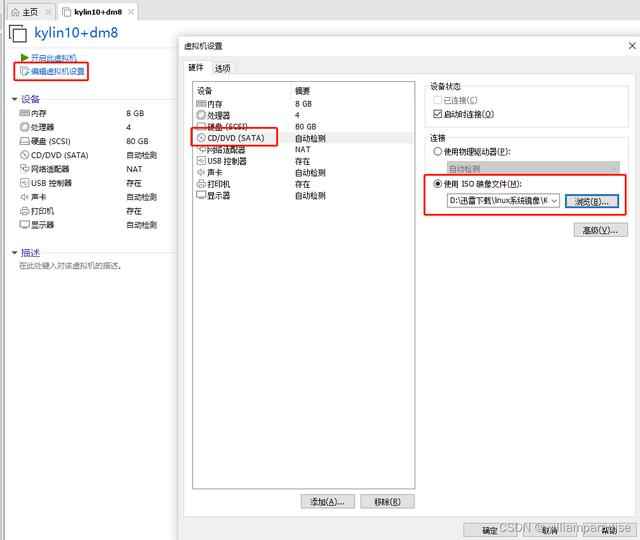640x540 pixels.
Task: Select 内存 in dialog hardware list
Action: click(x=304, y=104)
